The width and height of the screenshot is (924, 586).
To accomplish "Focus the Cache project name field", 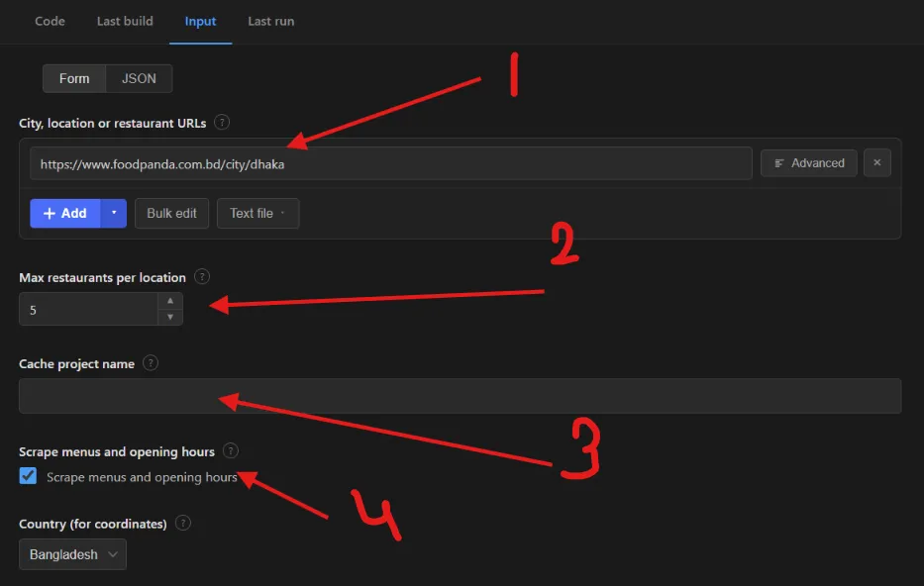I will pos(460,396).
